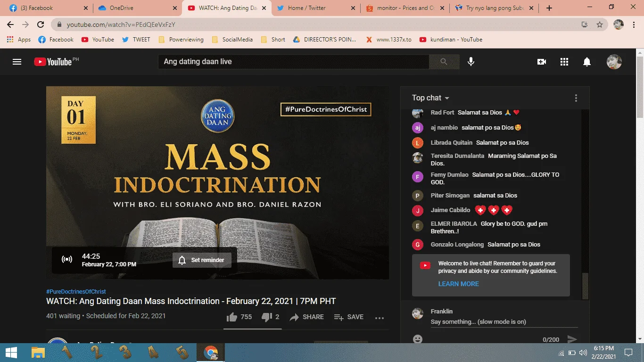Click the send message arrow in chat
Screen dimensions: 644x362
572,339
